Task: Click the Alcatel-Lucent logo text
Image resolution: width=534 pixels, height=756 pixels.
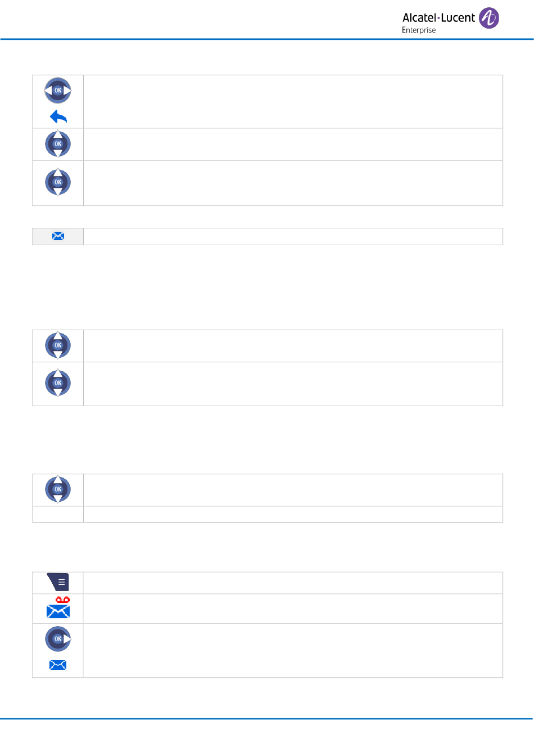Action: [x=438, y=18]
